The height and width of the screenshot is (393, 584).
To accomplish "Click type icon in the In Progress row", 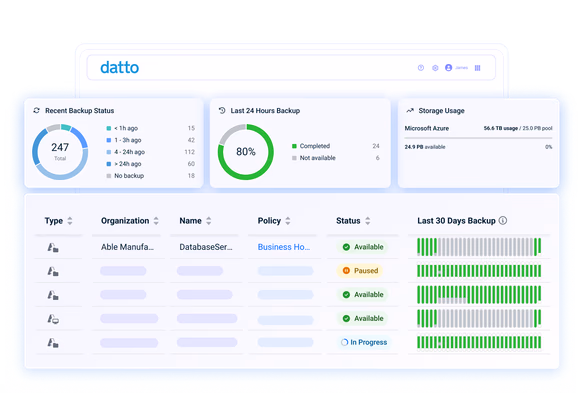I will pos(53,343).
